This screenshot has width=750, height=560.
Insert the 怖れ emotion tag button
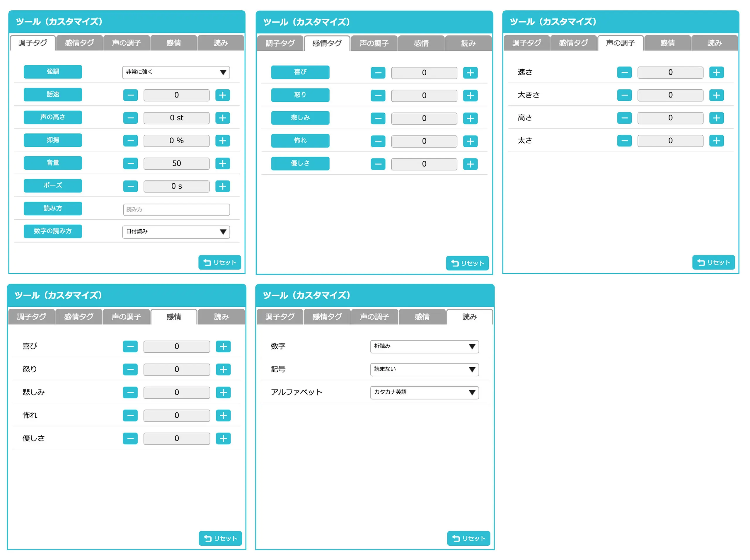[x=300, y=141]
